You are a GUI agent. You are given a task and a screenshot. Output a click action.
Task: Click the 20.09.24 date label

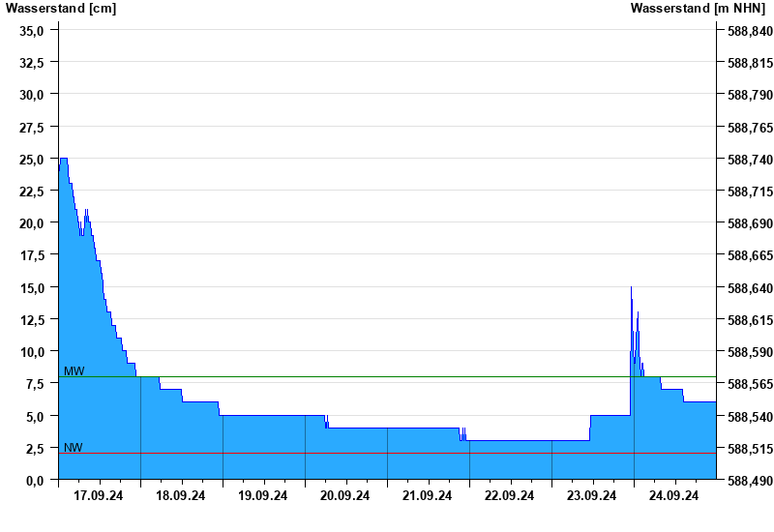pyautogui.click(x=344, y=495)
